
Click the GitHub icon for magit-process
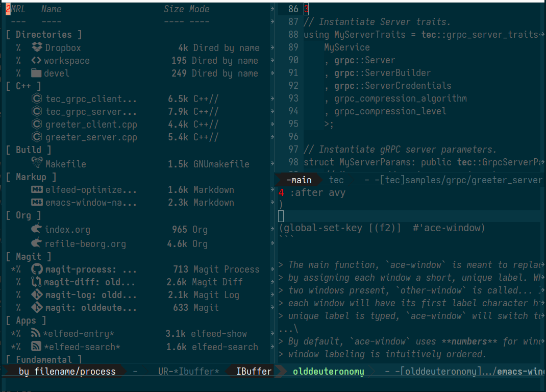(37, 269)
